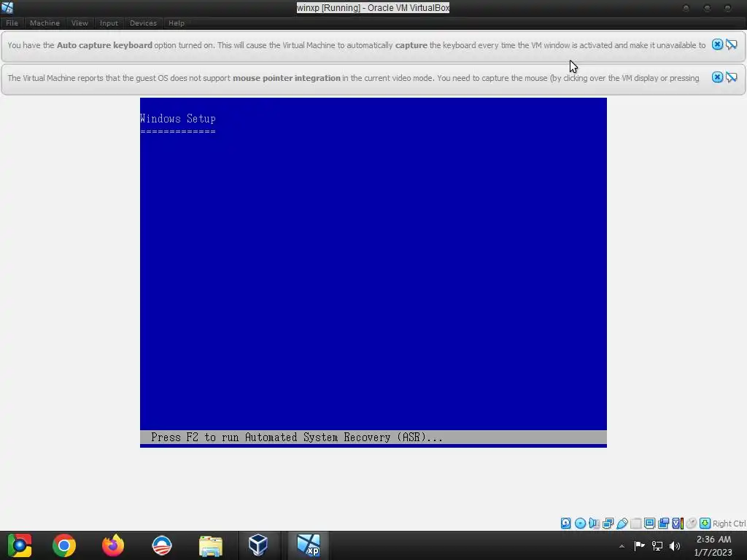Click the VirtualBox icon in the title bar
The width and height of the screenshot is (747, 560).
point(7,7)
